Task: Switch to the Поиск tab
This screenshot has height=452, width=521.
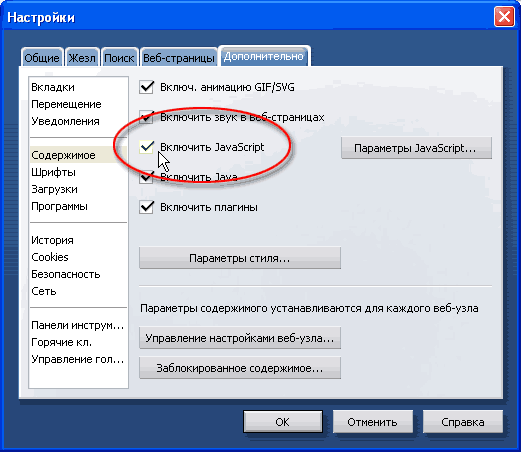Action: 119,58
